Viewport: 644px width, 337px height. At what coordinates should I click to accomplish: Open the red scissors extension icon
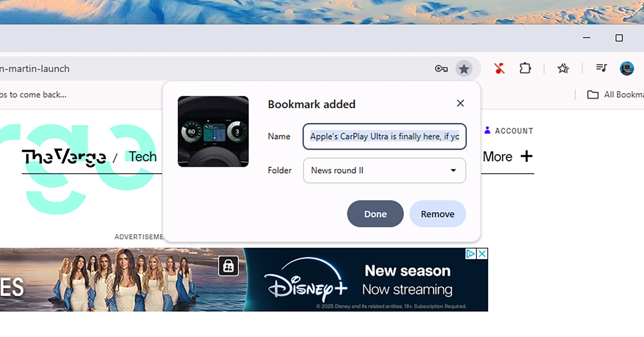point(499,68)
